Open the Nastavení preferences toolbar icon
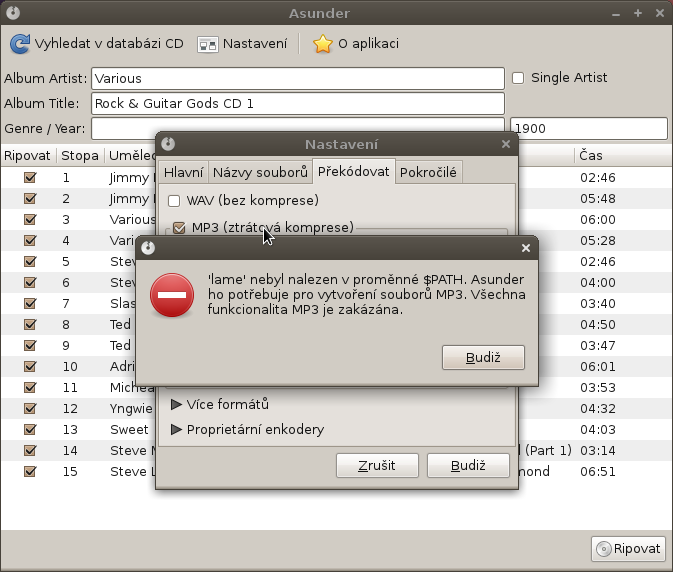 click(x=208, y=44)
